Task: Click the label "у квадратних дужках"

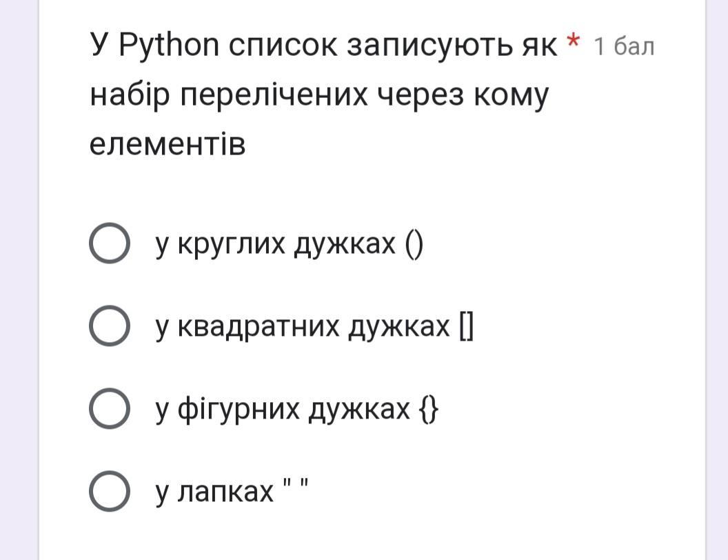Action: click(303, 327)
